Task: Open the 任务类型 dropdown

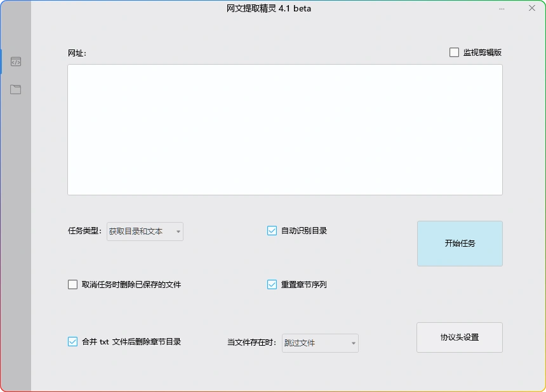Action: click(x=145, y=232)
